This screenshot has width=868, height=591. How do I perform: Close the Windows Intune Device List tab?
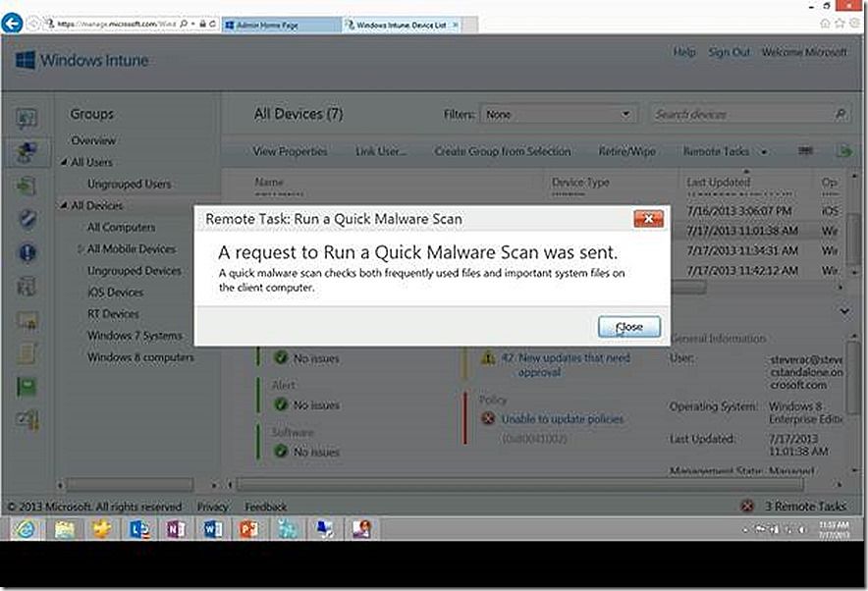[455, 25]
